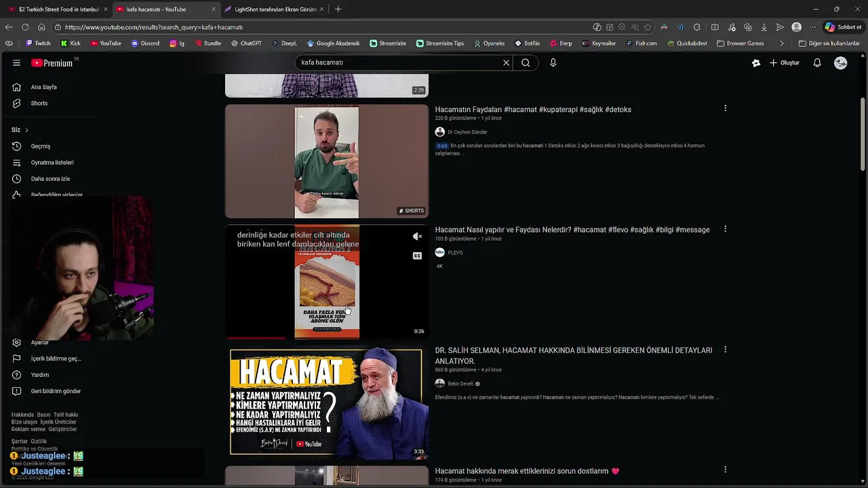The width and height of the screenshot is (868, 488).
Task: Open Ayarlar settings in sidebar
Action: tap(39, 342)
